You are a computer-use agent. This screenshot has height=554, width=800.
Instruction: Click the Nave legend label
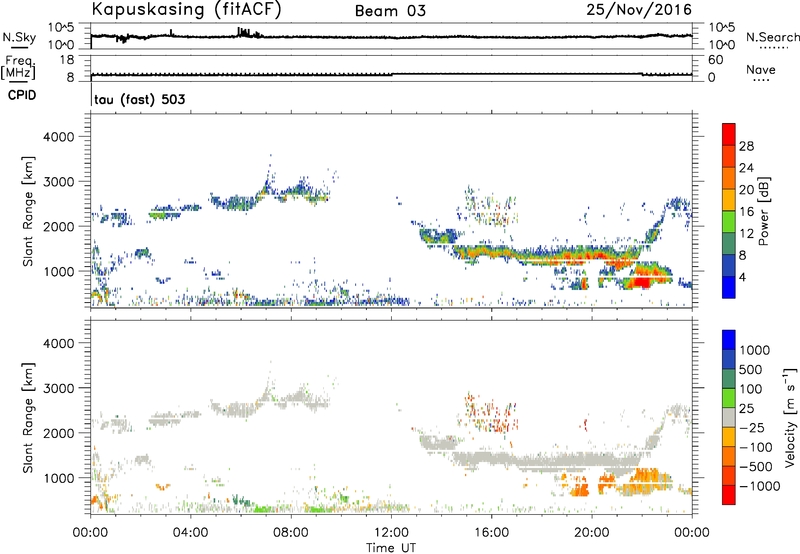click(x=761, y=70)
